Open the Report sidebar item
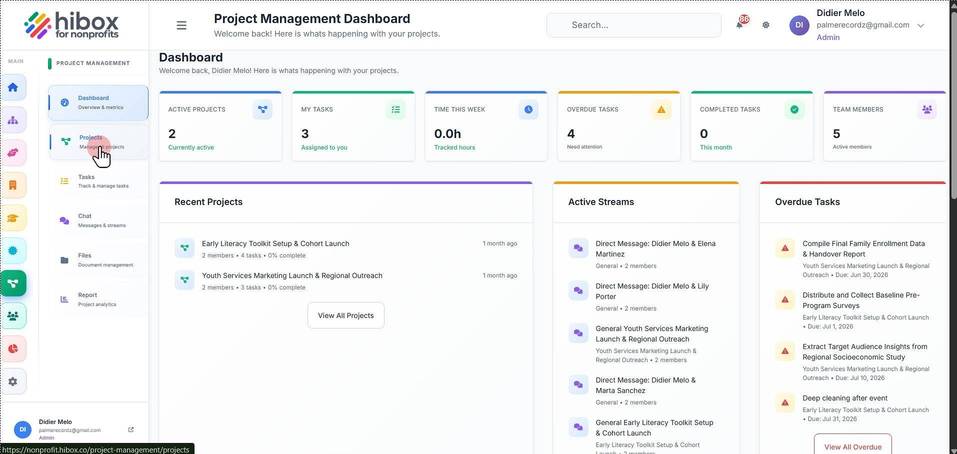 click(98, 300)
